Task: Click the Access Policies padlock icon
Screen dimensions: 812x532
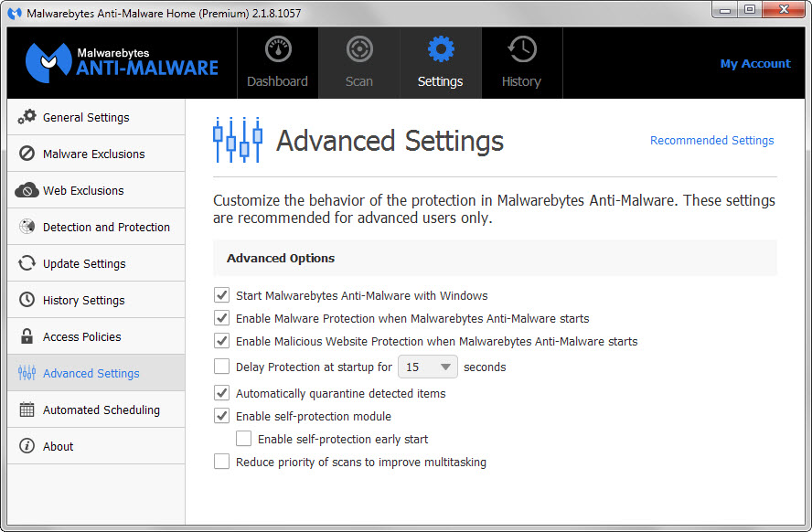Action: pos(27,336)
